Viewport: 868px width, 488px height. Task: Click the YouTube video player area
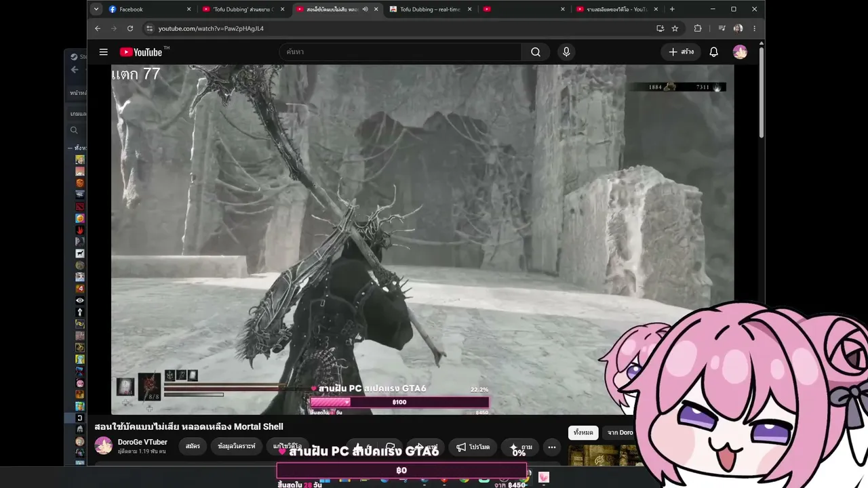pyautogui.click(x=422, y=239)
